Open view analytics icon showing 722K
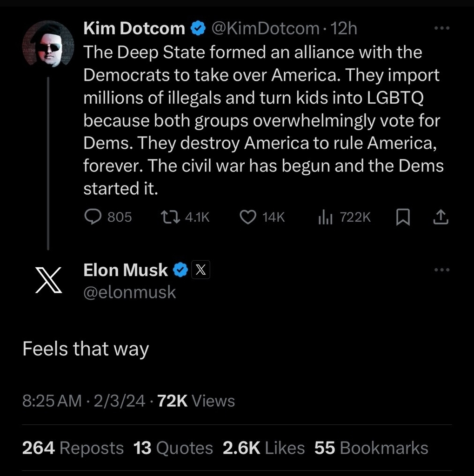 point(325,217)
